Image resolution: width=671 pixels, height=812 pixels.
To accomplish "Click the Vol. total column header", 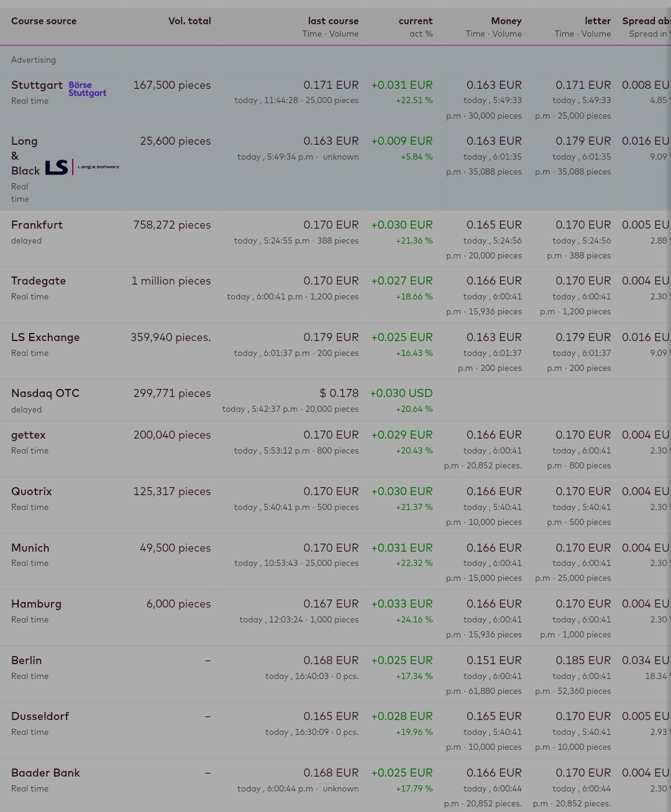I will [x=189, y=21].
